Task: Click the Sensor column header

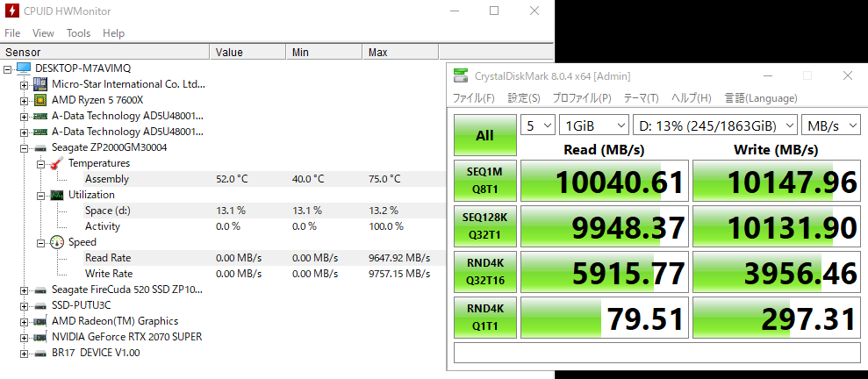Action: (105, 53)
